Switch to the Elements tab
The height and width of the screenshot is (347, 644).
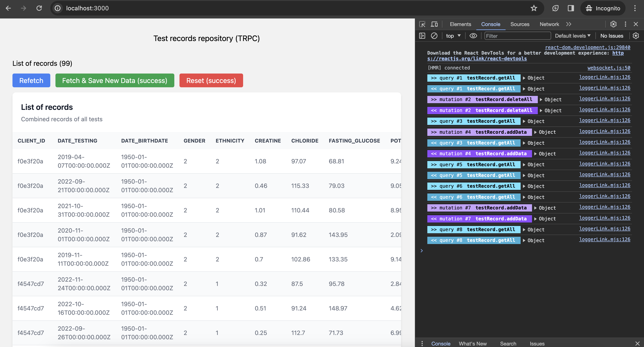coord(460,24)
